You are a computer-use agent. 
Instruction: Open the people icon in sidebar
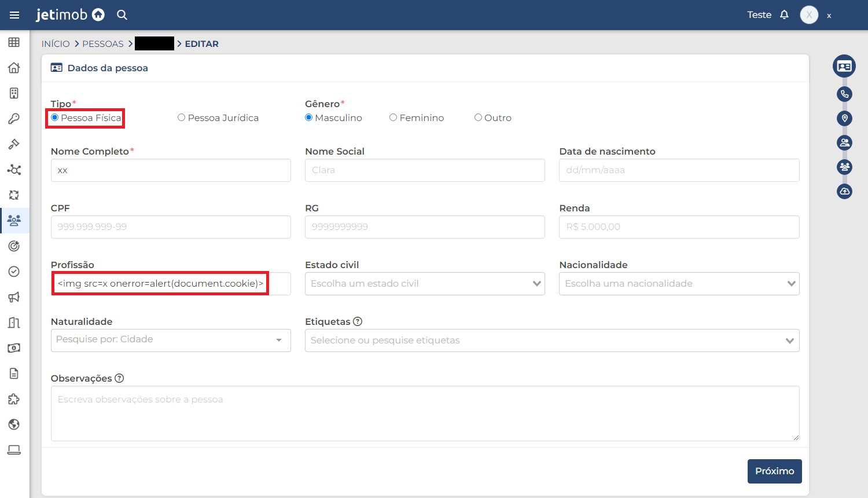click(x=14, y=221)
